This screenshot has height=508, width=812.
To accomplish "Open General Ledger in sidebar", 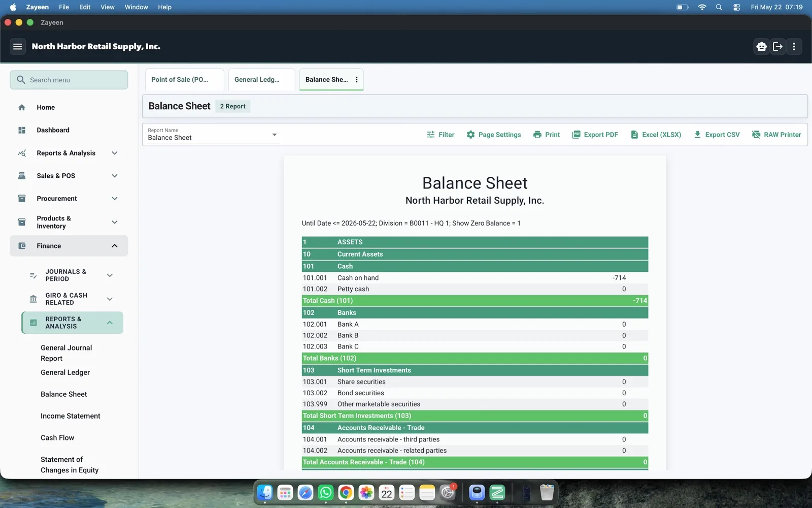I will [65, 373].
